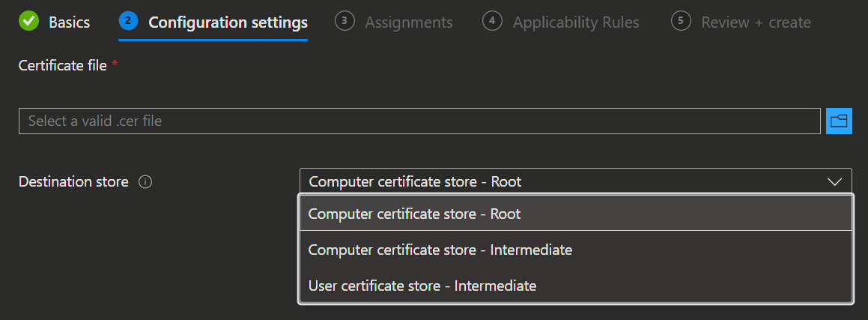Image resolution: width=868 pixels, height=320 pixels.
Task: Collapse the Destination store dropdown chevron
Action: coord(834,181)
